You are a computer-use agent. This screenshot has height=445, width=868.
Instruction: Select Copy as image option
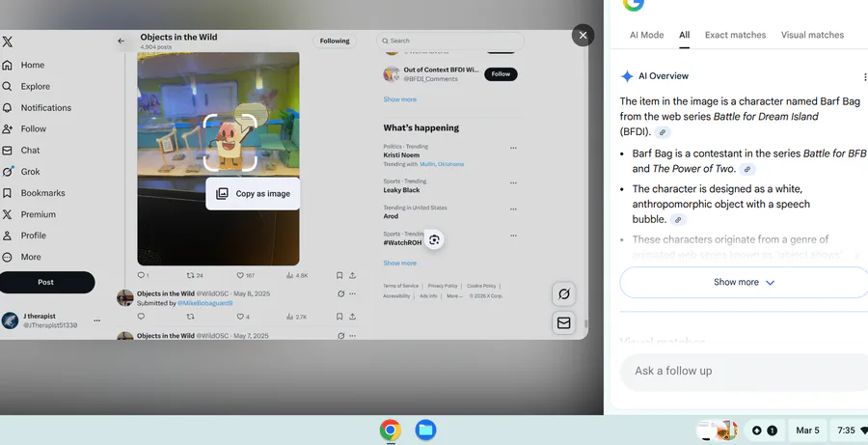(253, 193)
